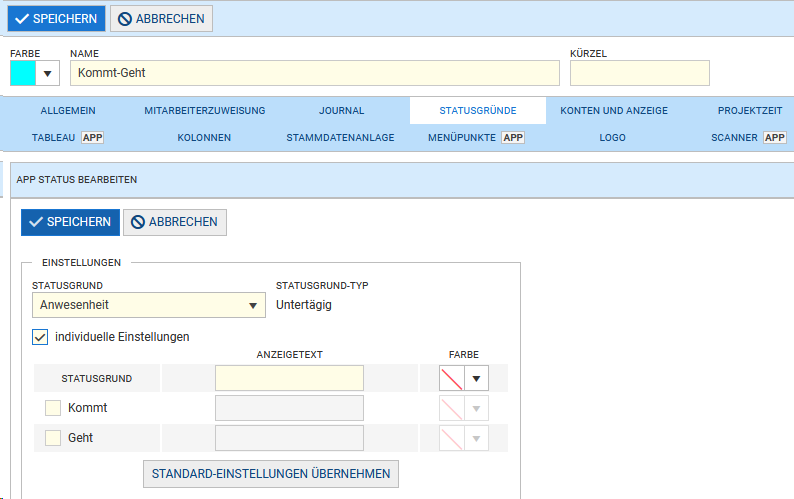794x499 pixels.
Task: Toggle the individuelle Einstellungen checkbox
Action: (x=40, y=337)
